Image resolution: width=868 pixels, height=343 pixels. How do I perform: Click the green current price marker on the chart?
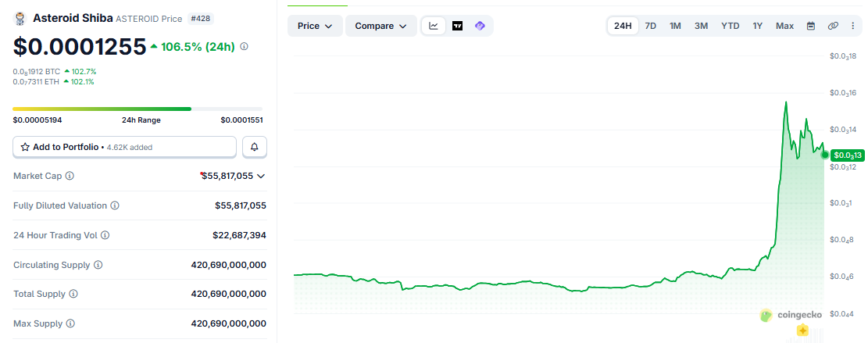tap(824, 155)
